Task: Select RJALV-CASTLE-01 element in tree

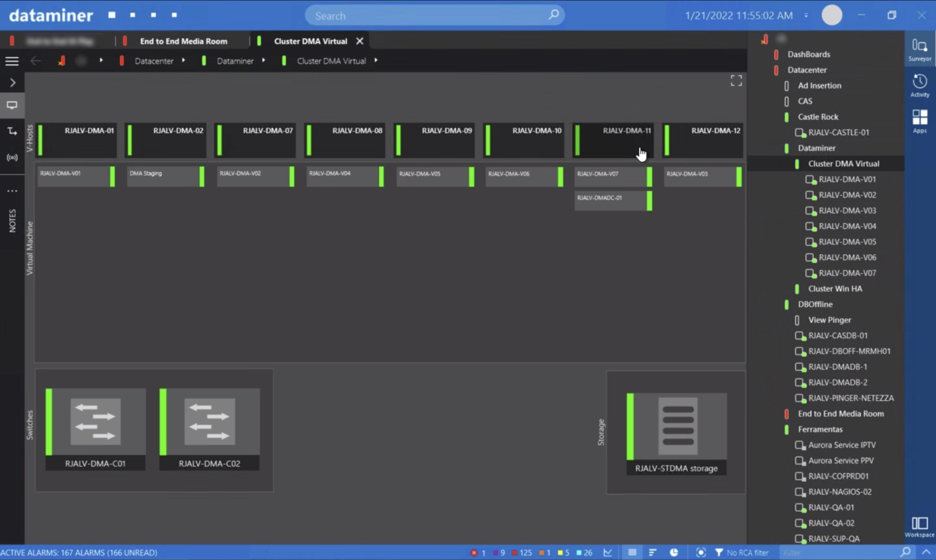Action: 838,133
